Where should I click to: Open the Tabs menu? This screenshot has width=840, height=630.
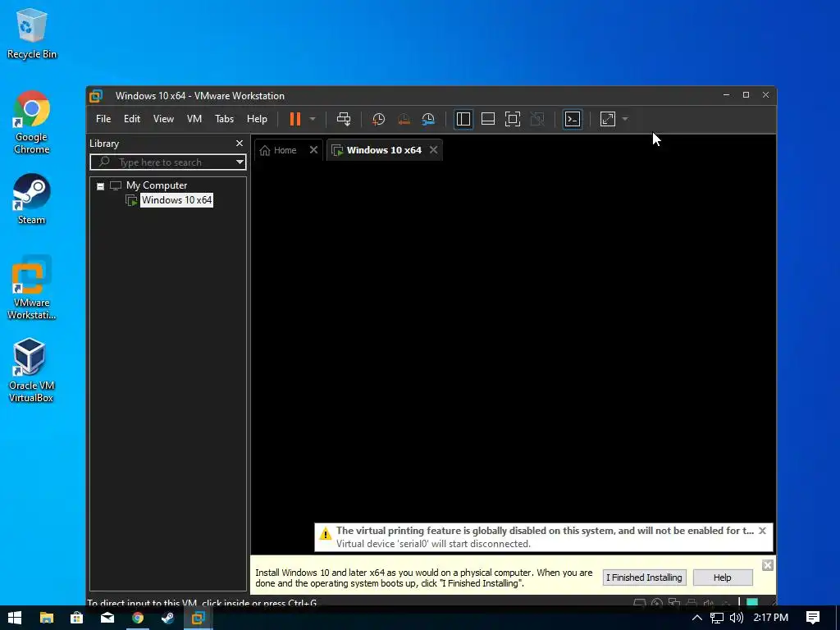coord(224,119)
